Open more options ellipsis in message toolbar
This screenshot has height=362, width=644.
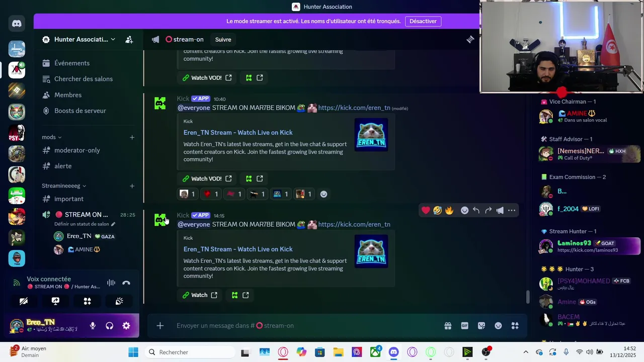point(512,210)
